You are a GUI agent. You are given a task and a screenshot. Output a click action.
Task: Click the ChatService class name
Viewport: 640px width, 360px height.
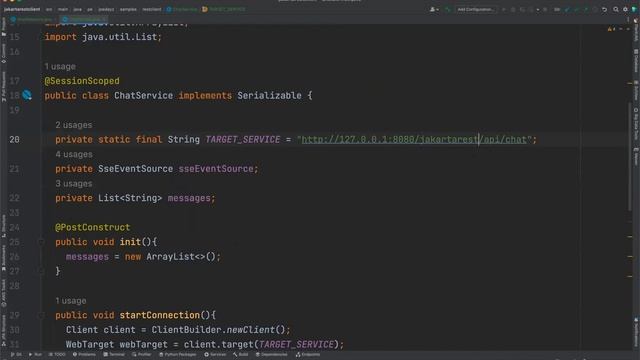[x=143, y=96]
